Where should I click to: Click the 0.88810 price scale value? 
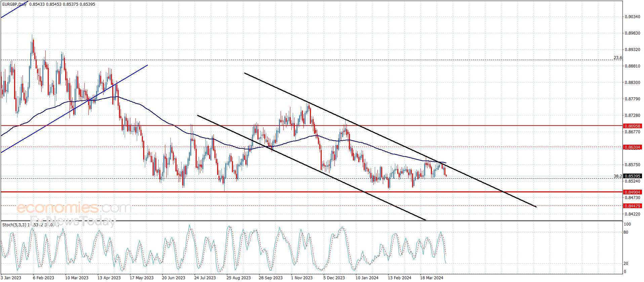click(632, 66)
